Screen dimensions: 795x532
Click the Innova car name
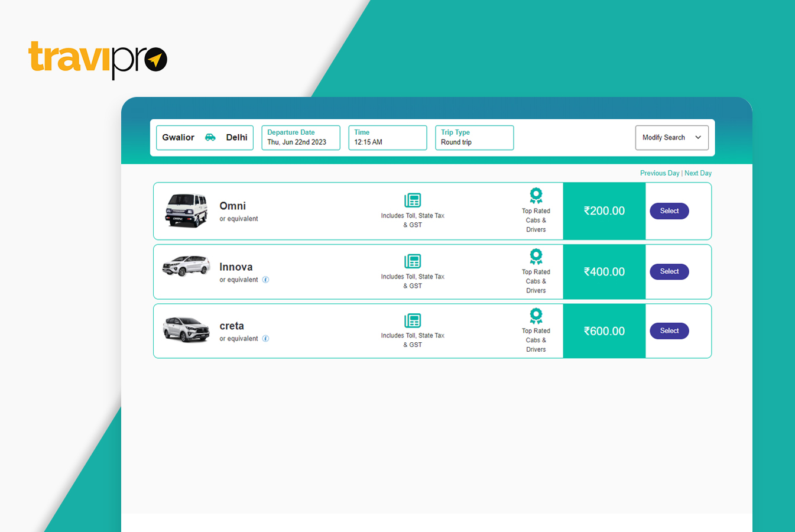pyautogui.click(x=236, y=267)
